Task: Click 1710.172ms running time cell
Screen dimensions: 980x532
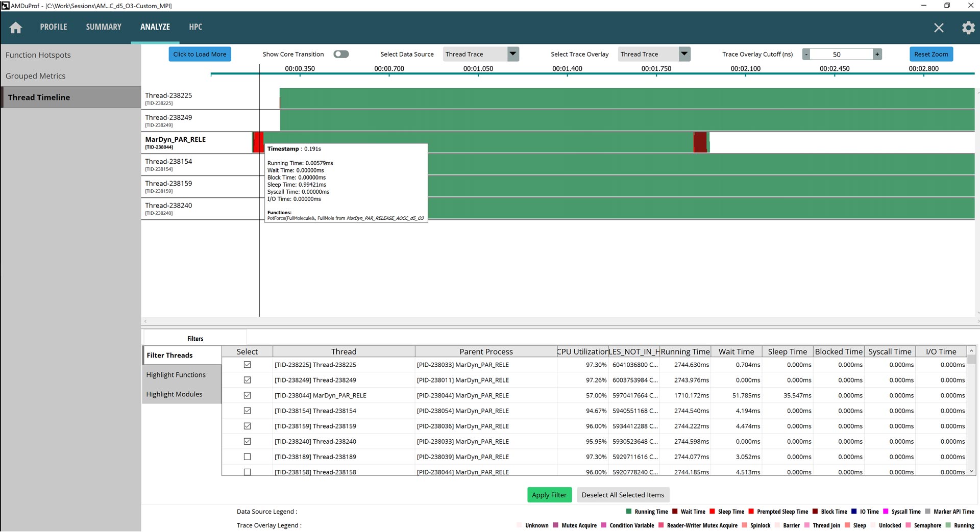Action: point(685,395)
